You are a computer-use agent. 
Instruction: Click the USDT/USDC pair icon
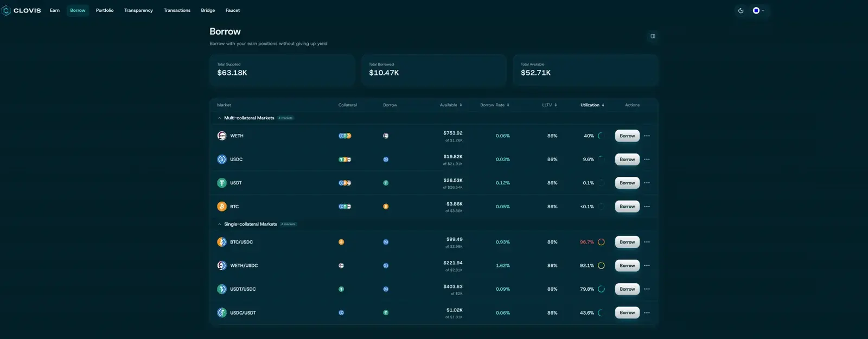222,289
